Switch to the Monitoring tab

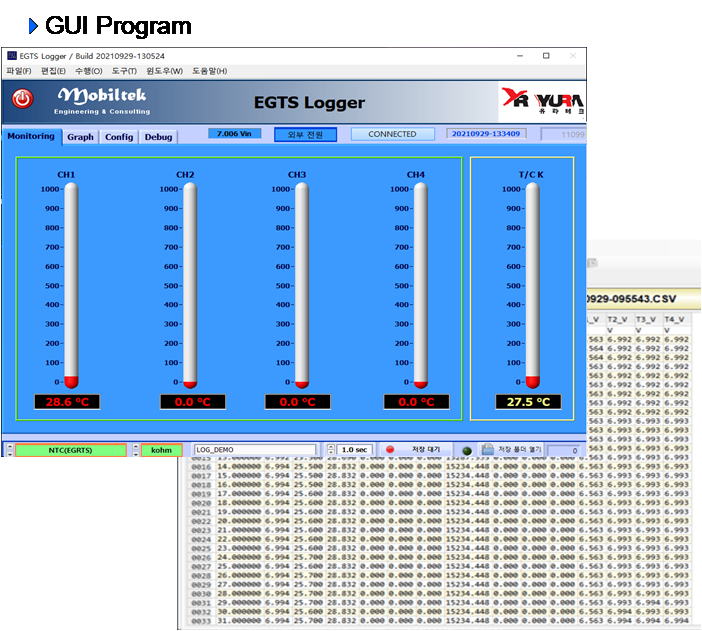click(31, 136)
